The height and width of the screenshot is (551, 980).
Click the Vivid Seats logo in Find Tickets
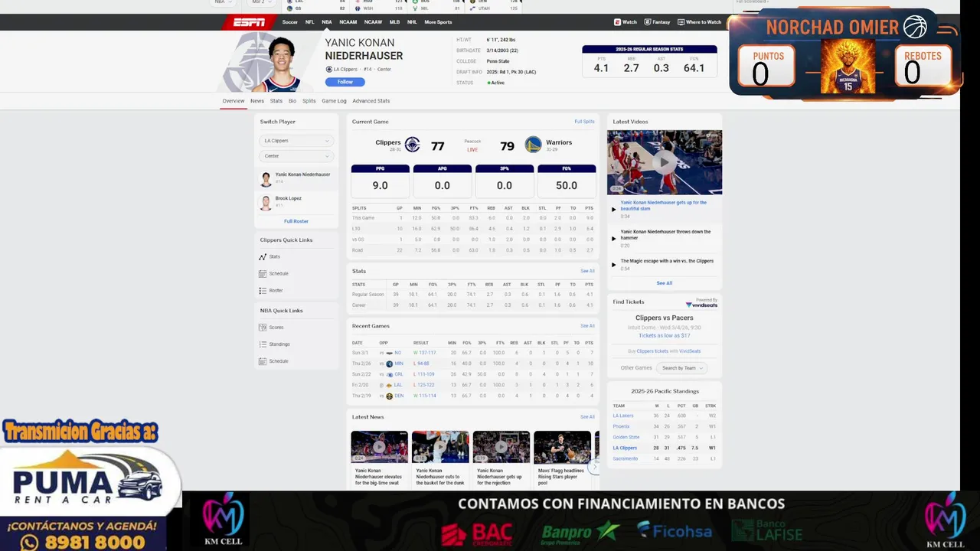(x=701, y=303)
